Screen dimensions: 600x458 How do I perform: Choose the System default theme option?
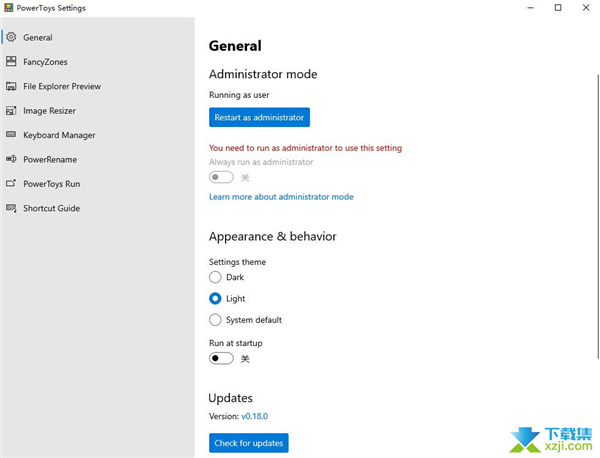[215, 320]
